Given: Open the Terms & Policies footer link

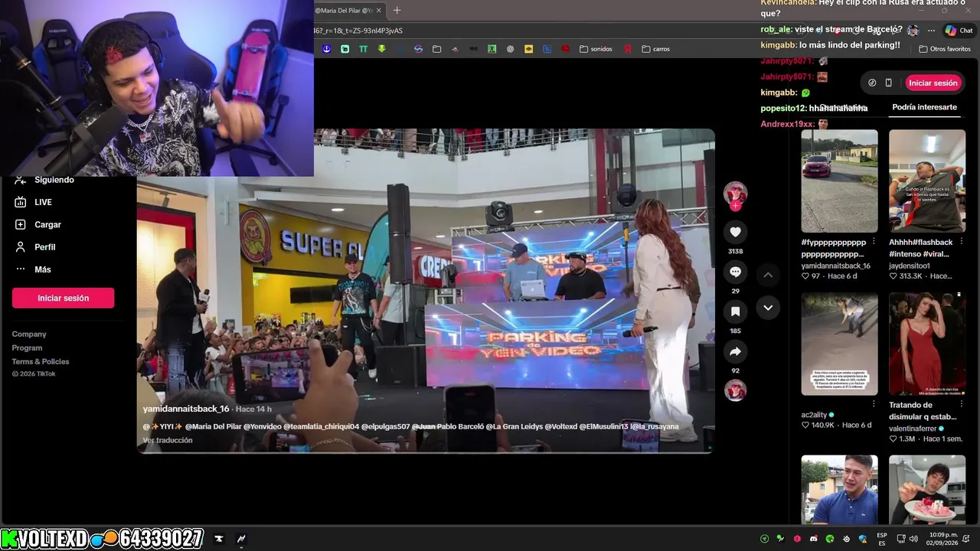Looking at the screenshot, I should (x=41, y=362).
